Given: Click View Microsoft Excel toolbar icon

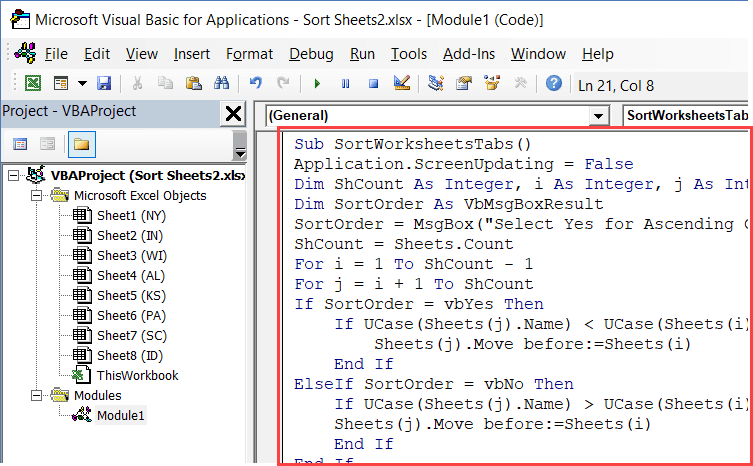Looking at the screenshot, I should pos(33,84).
